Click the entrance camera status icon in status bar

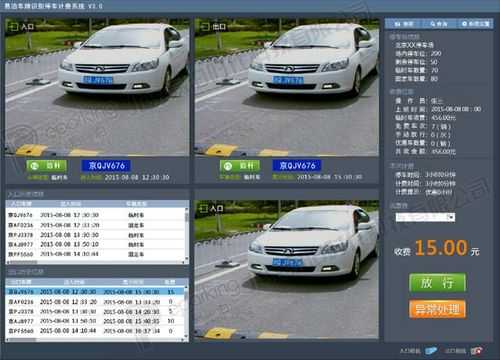431,351
